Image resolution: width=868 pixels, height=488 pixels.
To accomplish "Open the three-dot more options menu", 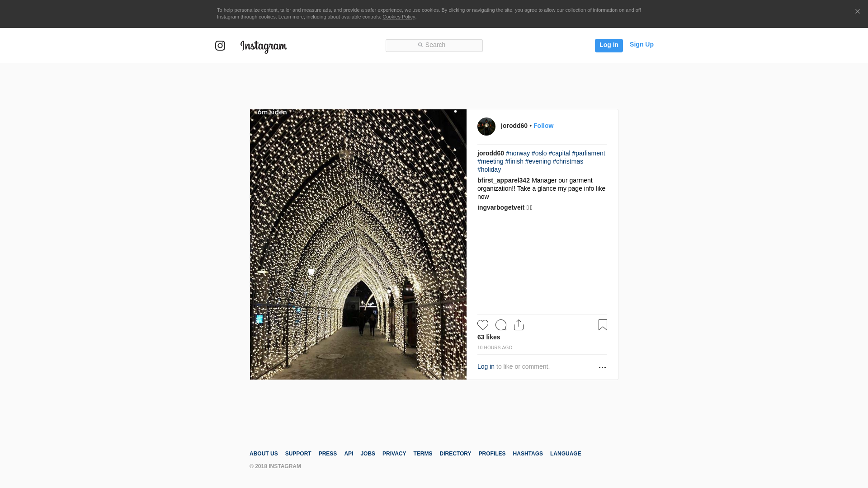I will (x=602, y=367).
